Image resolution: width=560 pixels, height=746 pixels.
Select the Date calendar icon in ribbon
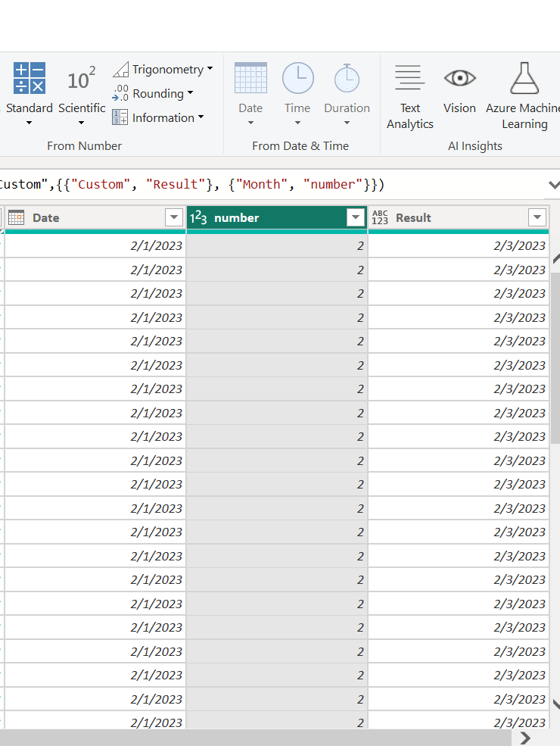tap(250, 77)
